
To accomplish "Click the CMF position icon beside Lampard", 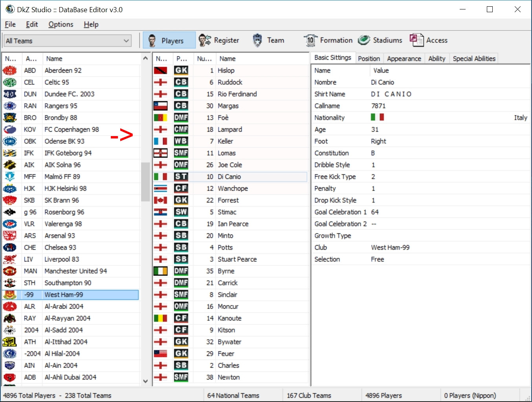I will 181,129.
